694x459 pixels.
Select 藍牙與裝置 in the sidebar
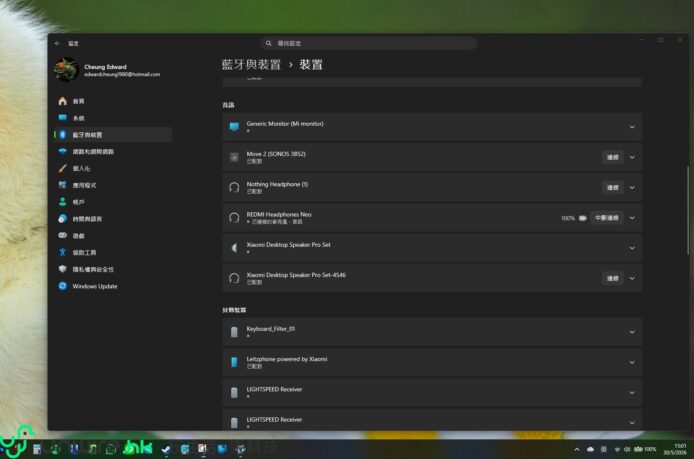point(113,135)
